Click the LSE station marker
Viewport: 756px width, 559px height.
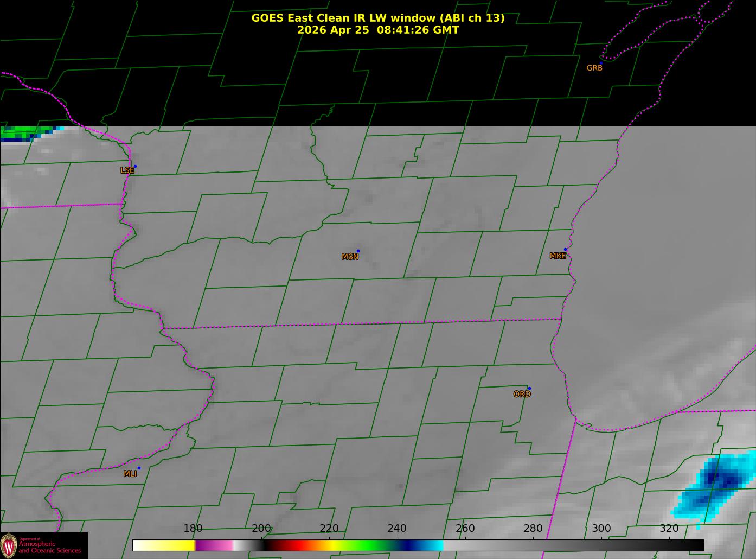point(135,166)
